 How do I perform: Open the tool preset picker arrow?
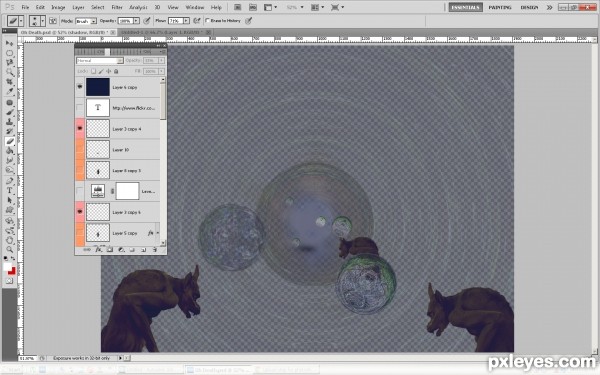pos(21,21)
